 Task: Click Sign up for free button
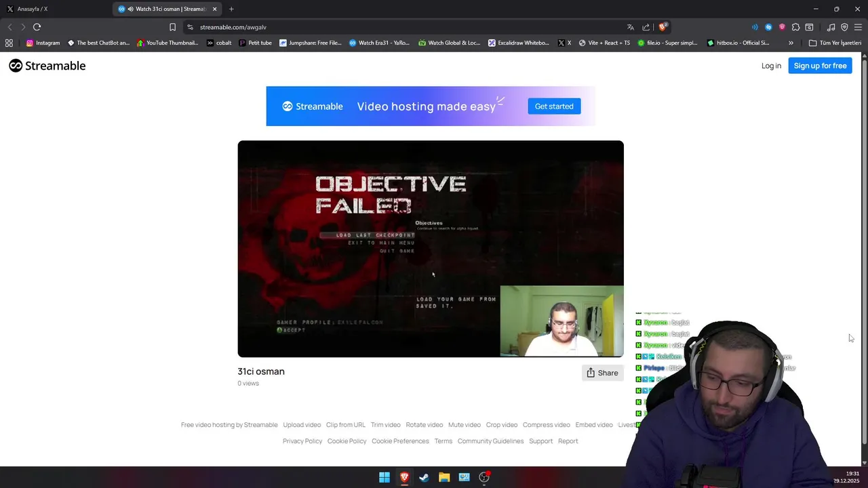(820, 66)
